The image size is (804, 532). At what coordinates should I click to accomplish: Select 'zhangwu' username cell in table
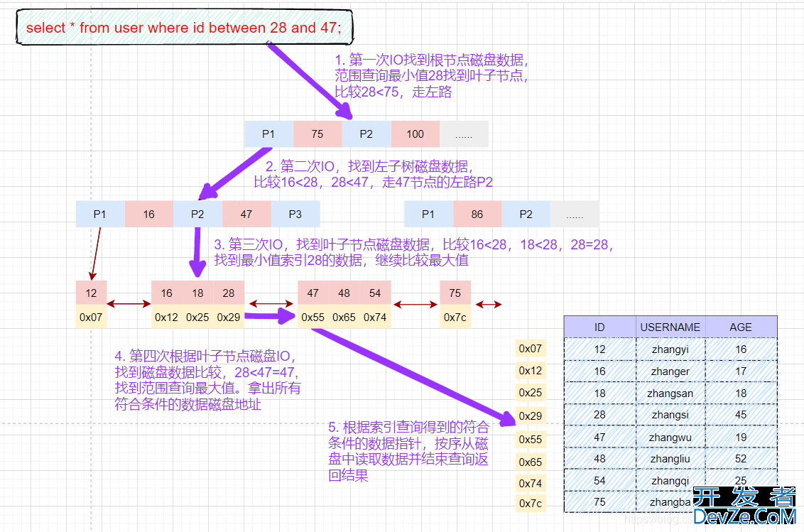pos(670,437)
